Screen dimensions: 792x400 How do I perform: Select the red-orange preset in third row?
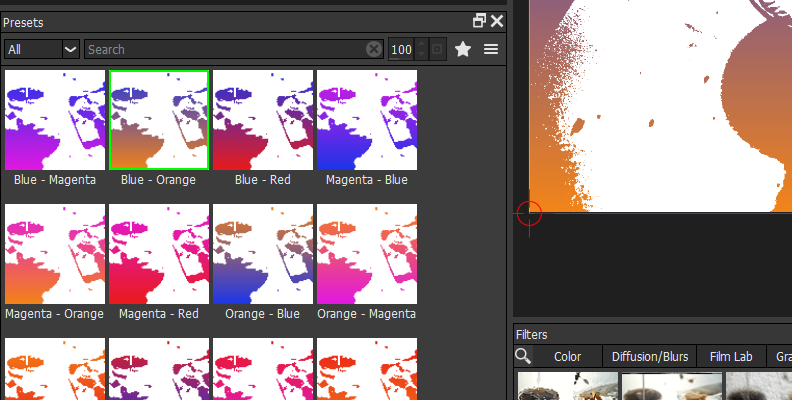367,369
